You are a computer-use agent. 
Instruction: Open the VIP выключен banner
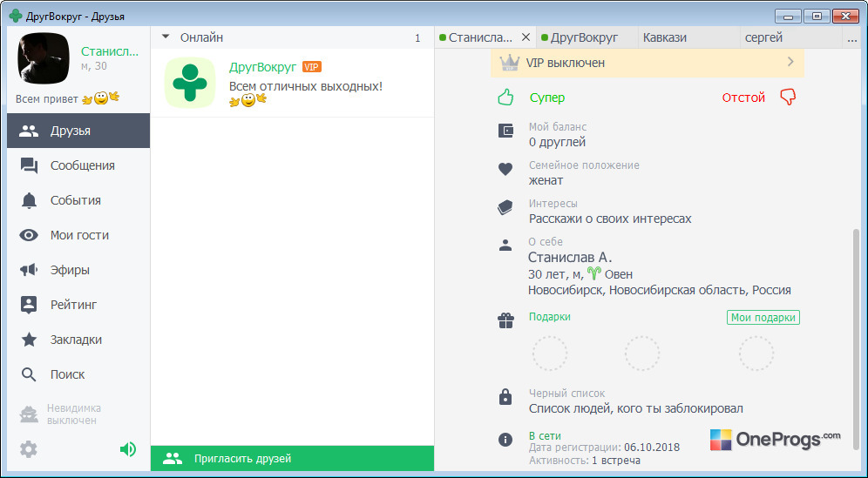tap(648, 63)
